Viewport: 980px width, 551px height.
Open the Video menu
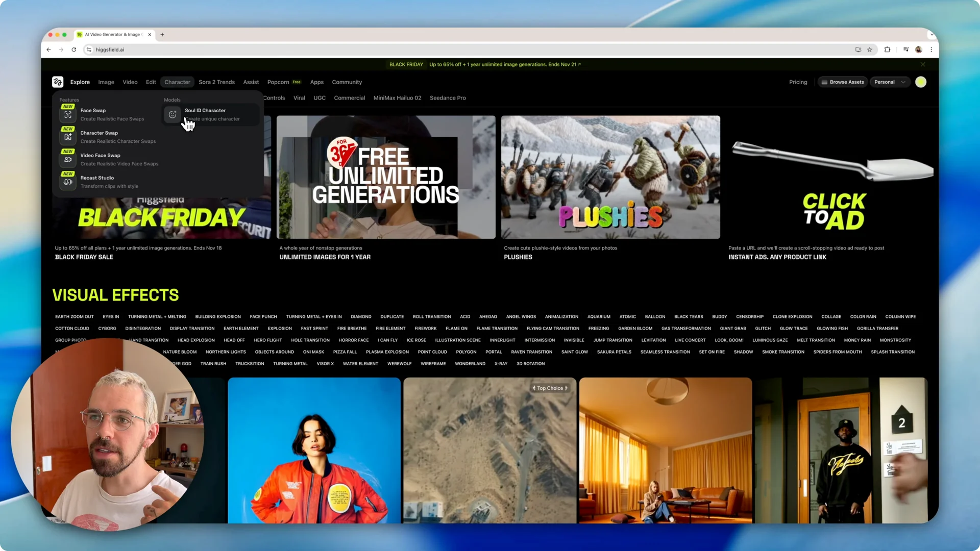click(x=130, y=82)
